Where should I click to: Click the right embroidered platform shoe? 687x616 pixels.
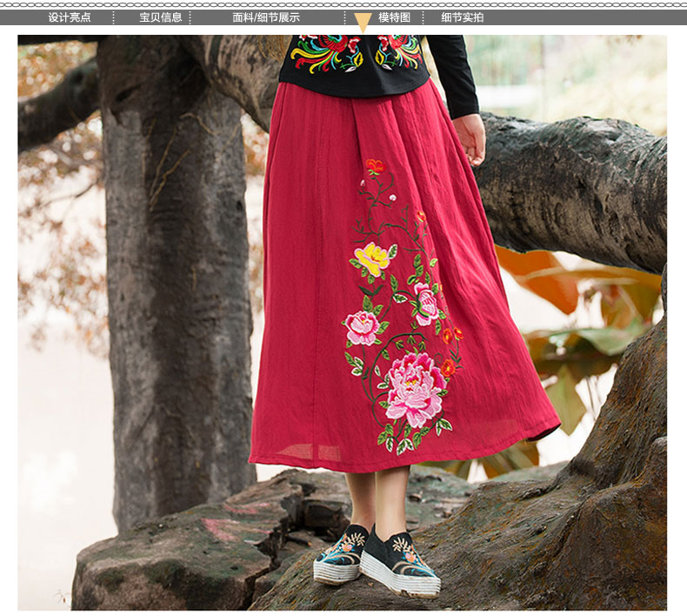pos(401,565)
